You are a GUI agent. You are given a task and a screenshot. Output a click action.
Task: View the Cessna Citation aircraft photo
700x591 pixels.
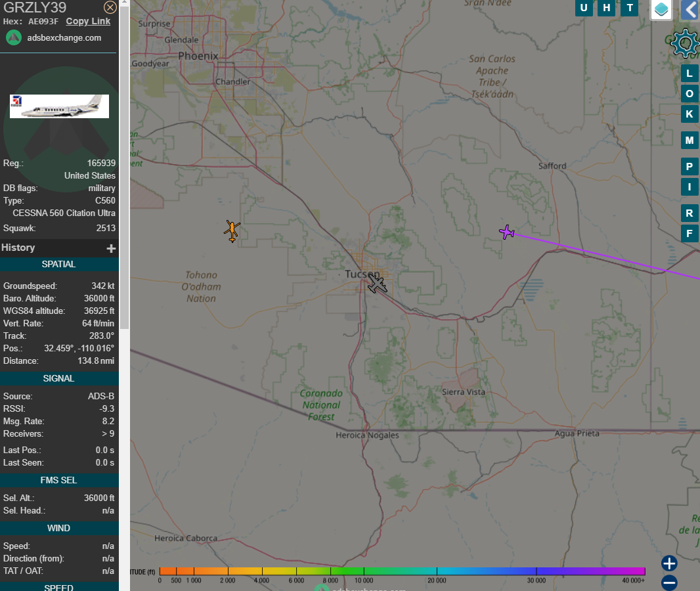point(59,106)
